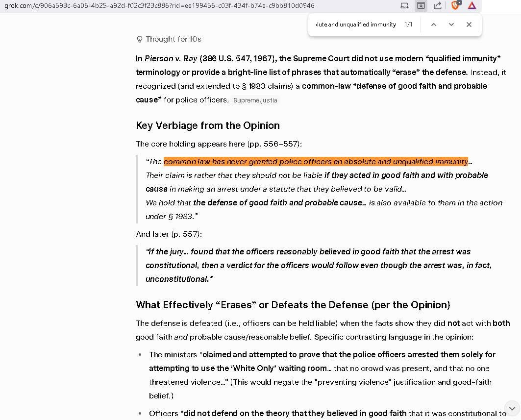Jump to next find match arrow

coord(451,25)
